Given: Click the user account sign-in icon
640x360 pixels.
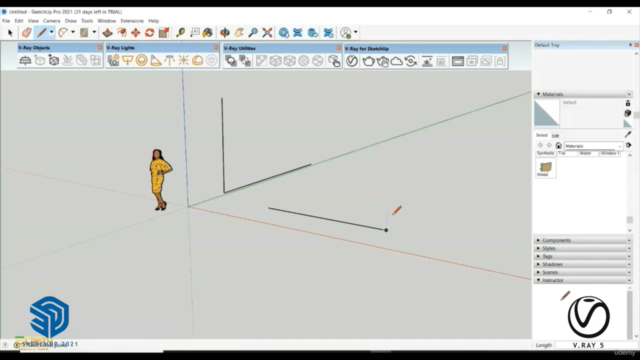Looking at the screenshot, I should (x=346, y=33).
